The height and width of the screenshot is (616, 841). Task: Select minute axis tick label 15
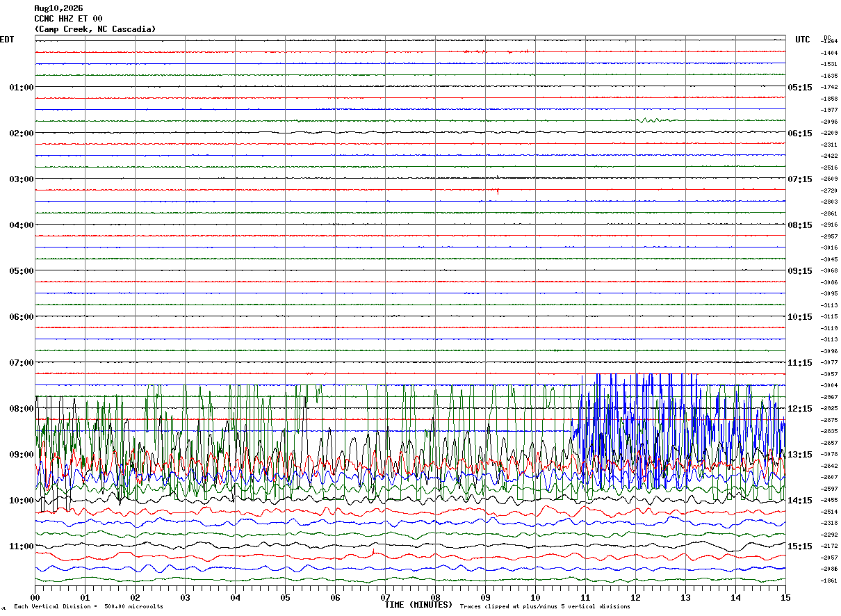(x=785, y=598)
